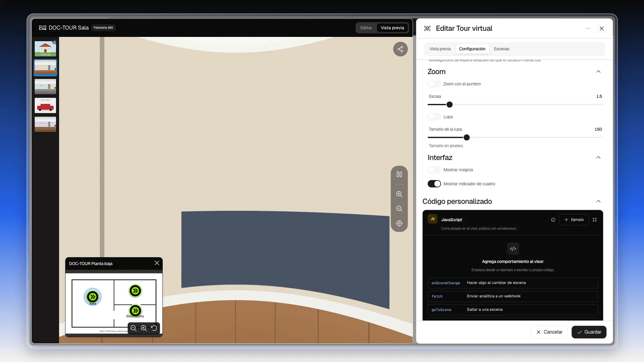Open the JavaScript info icon
Screen dimensions: 644x362
[x=553, y=220]
